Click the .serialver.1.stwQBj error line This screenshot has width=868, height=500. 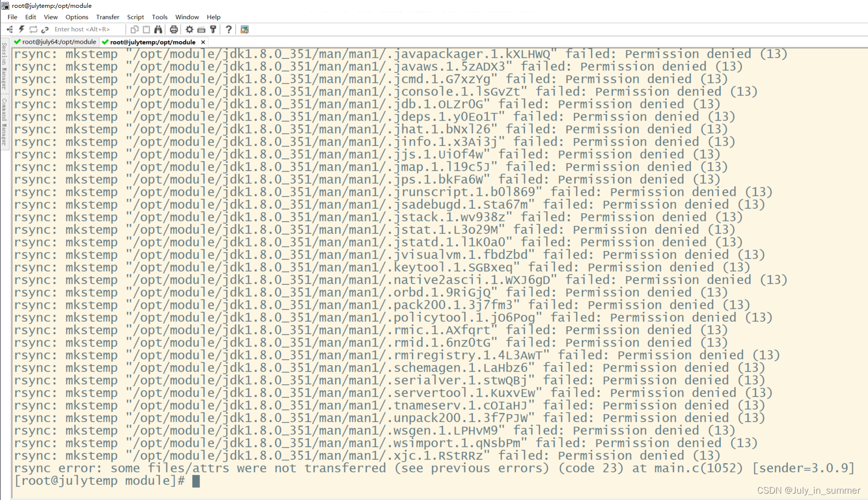pyautogui.click(x=389, y=380)
